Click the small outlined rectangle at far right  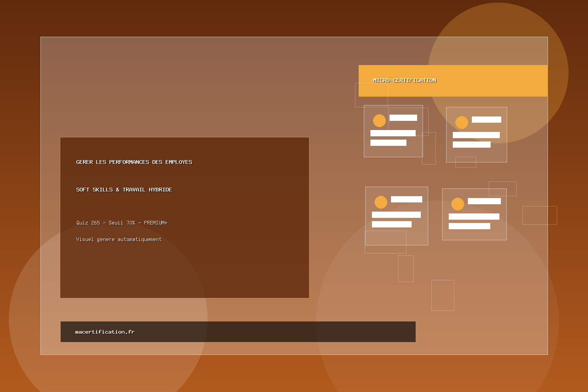tap(539, 215)
